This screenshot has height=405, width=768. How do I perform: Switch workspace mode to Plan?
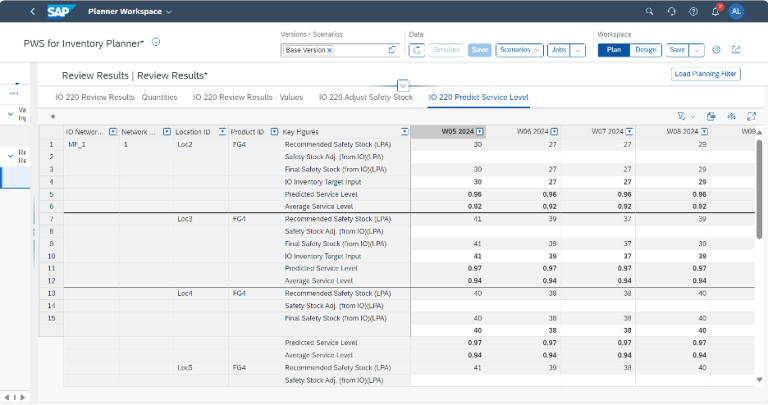point(614,49)
